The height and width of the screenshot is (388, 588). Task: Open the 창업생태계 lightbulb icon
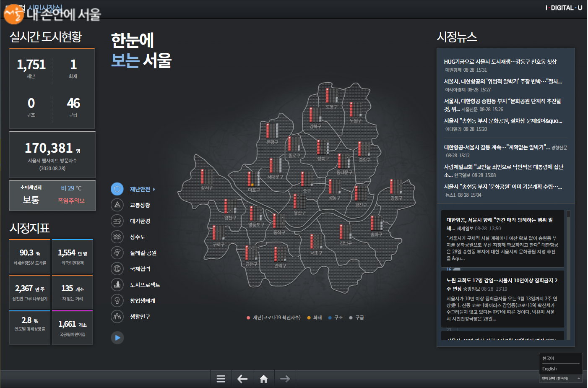pos(117,300)
